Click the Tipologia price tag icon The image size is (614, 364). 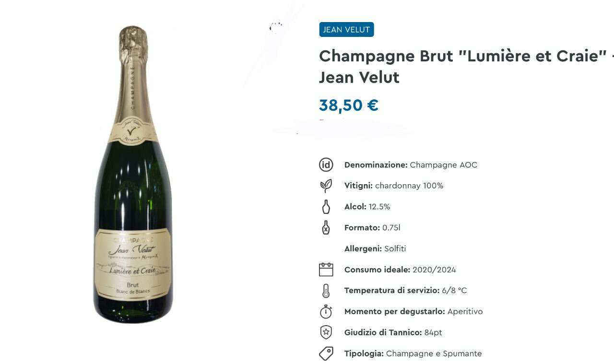(326, 353)
